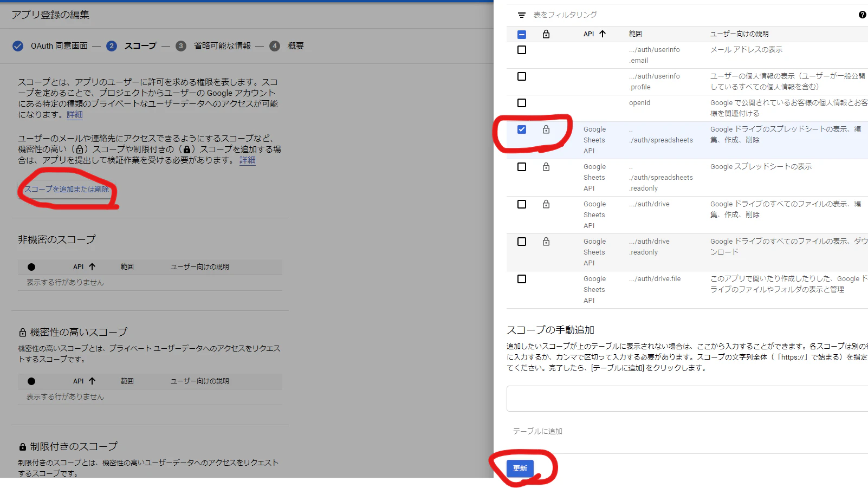Click lock icon on the .../auth/drive row
Screen dimensions: 868x488
(x=546, y=204)
